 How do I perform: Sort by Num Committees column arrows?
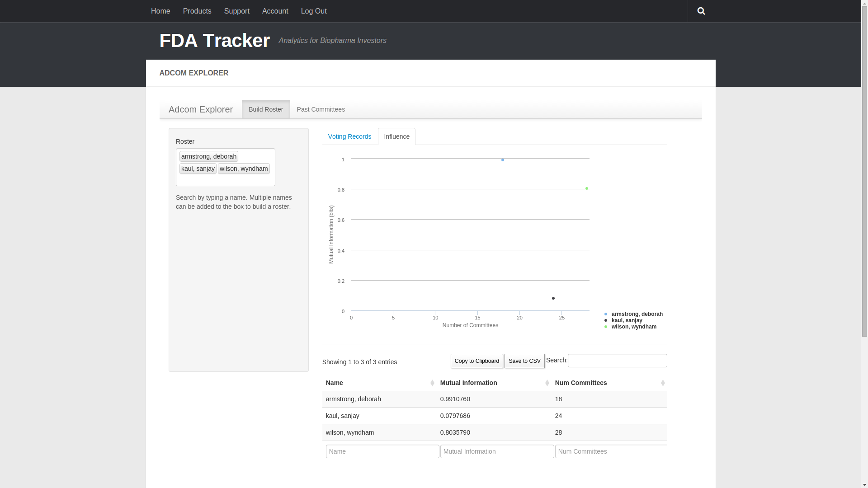pos(663,383)
